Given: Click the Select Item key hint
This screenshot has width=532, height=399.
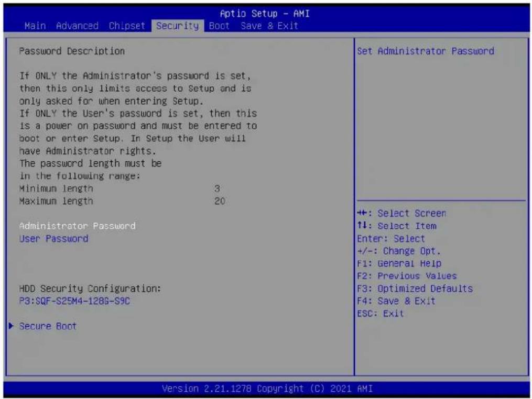Looking at the screenshot, I should [397, 226].
